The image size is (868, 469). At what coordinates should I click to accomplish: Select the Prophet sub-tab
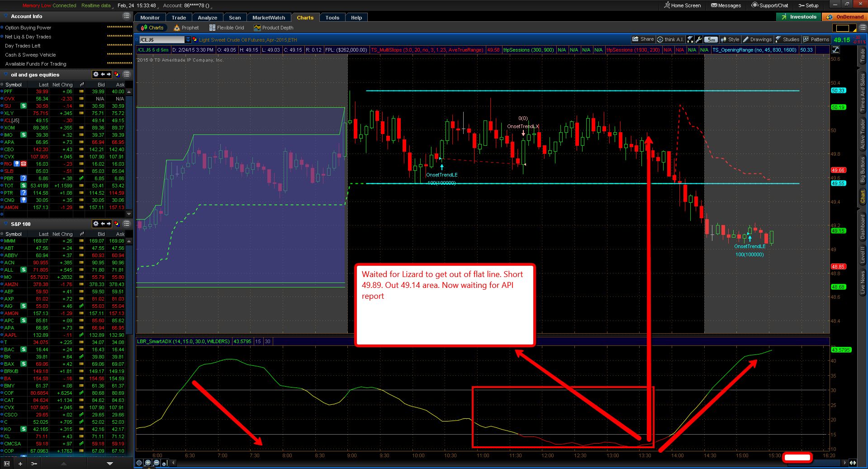tap(186, 28)
